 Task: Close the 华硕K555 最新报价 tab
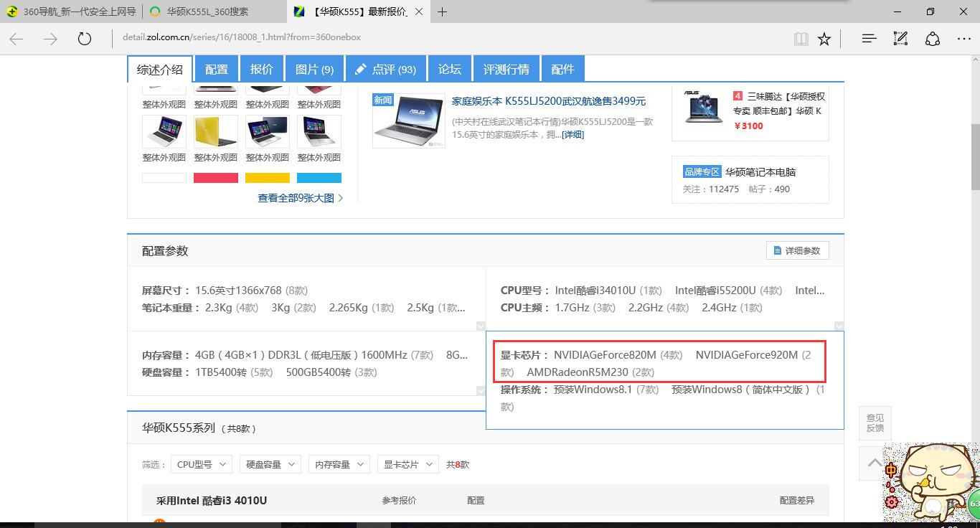coord(419,11)
